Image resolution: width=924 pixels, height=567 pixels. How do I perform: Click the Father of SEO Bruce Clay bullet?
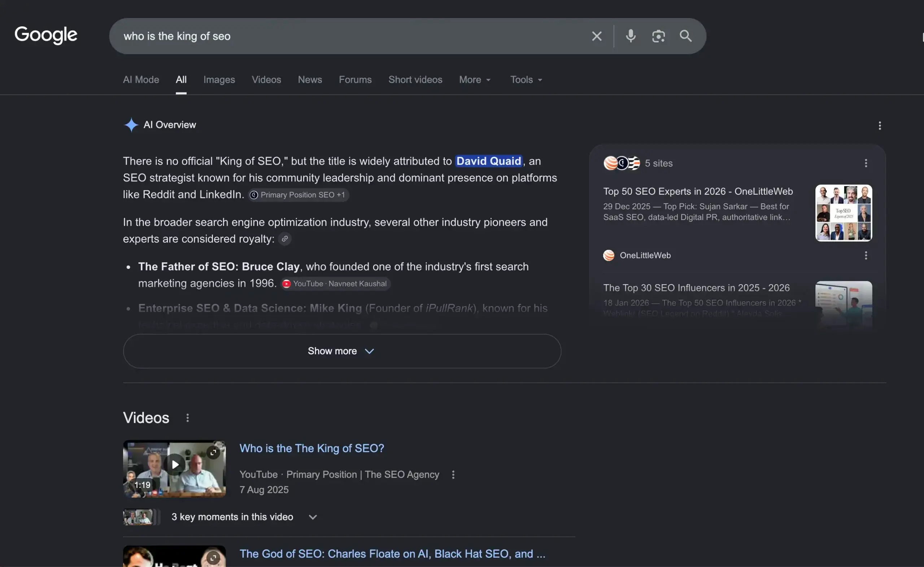(x=334, y=275)
